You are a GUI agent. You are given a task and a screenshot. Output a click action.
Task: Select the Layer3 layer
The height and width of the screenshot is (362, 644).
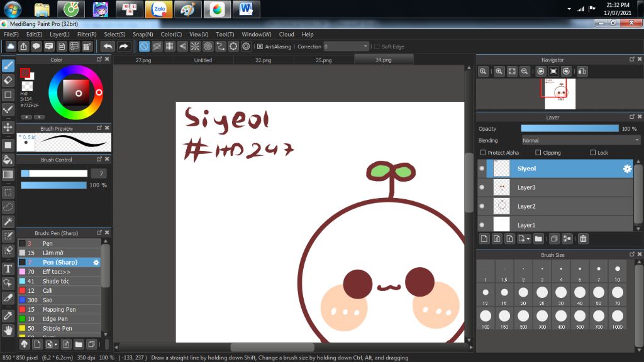[559, 187]
